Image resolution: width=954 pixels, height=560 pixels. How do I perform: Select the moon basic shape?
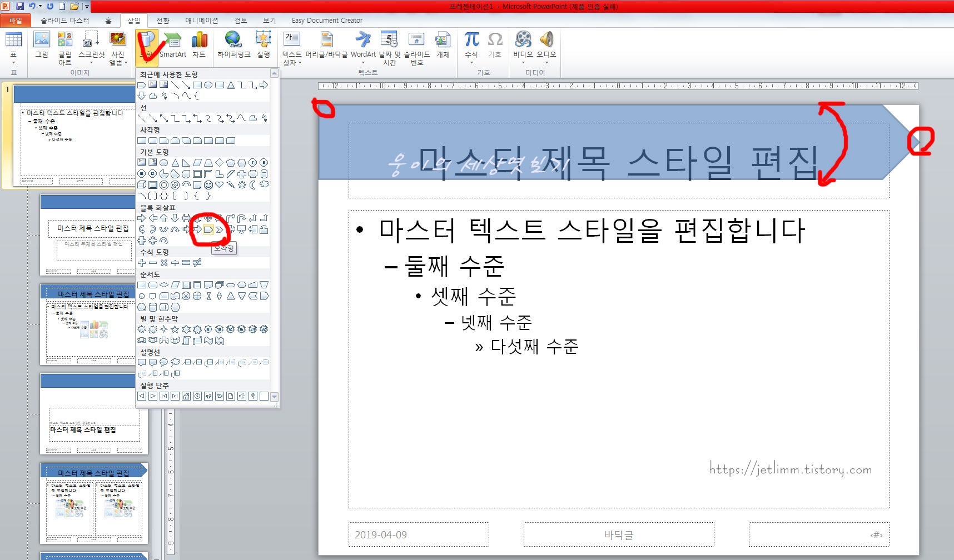tap(253, 184)
